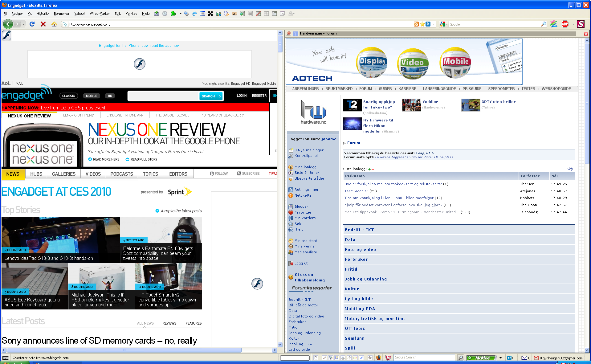
Task: Open the back/forward history dropdown arrow
Action: tap(23, 24)
